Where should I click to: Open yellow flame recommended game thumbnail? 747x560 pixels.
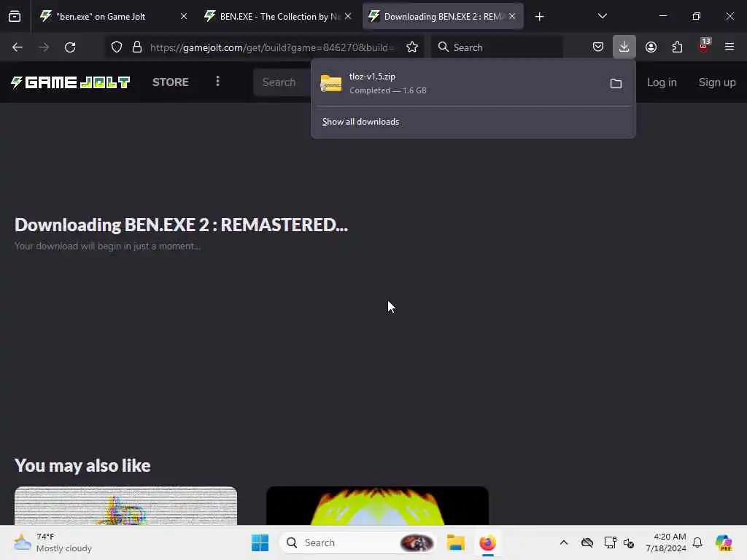click(377, 506)
